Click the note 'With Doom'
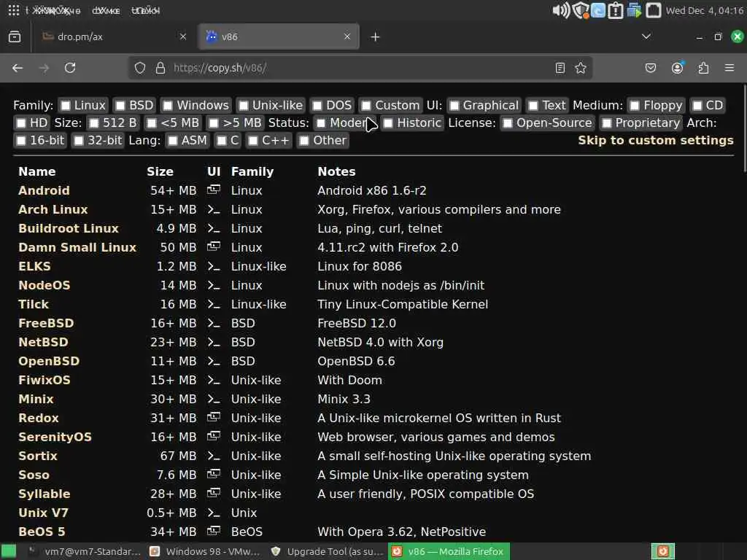The image size is (747, 560). point(349,380)
